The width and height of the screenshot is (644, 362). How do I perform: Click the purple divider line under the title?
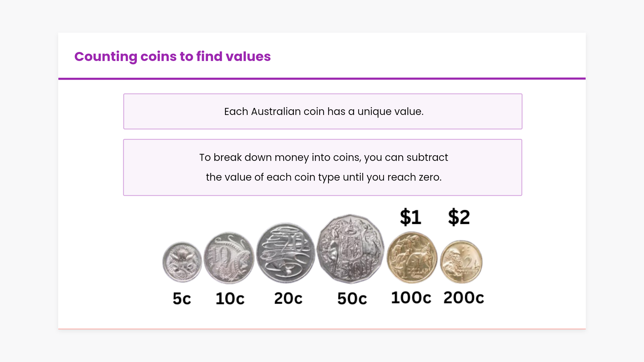pos(322,79)
